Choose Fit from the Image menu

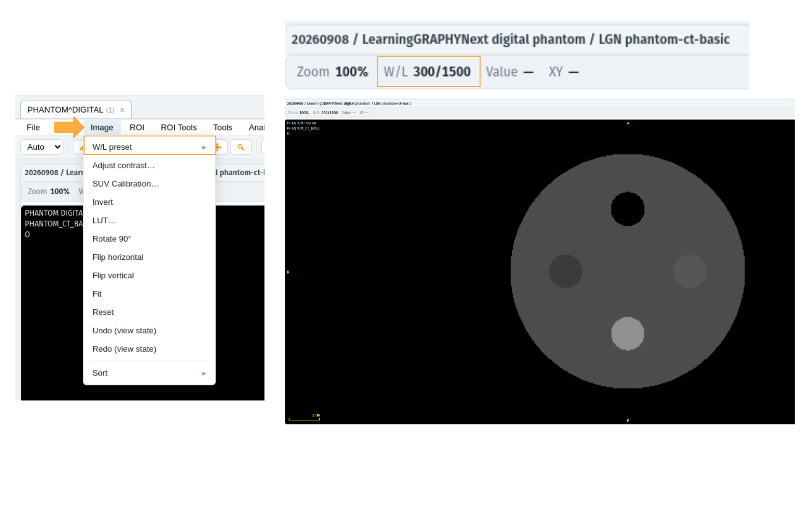(150, 294)
